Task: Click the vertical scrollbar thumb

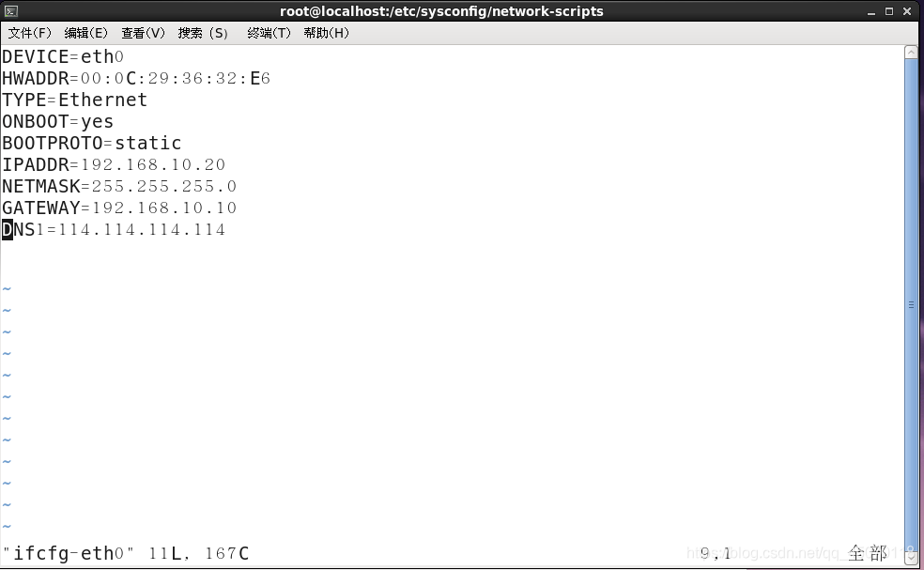Action: 911,305
